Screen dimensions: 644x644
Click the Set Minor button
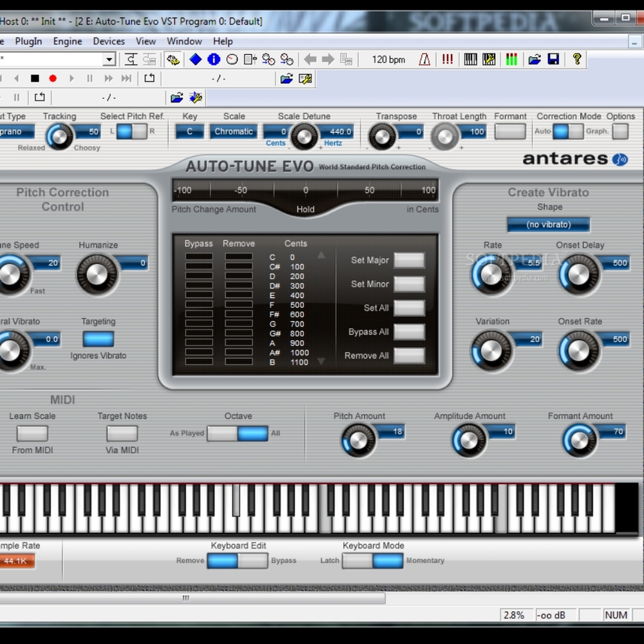coord(409,284)
